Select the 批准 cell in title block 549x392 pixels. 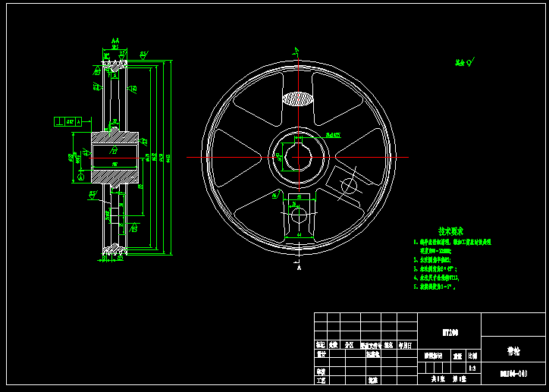point(372,380)
